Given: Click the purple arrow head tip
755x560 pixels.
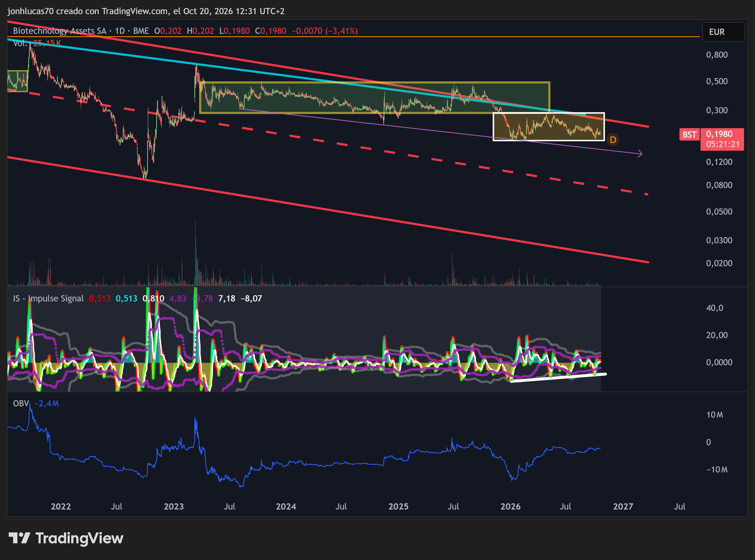Looking at the screenshot, I should click(x=641, y=154).
